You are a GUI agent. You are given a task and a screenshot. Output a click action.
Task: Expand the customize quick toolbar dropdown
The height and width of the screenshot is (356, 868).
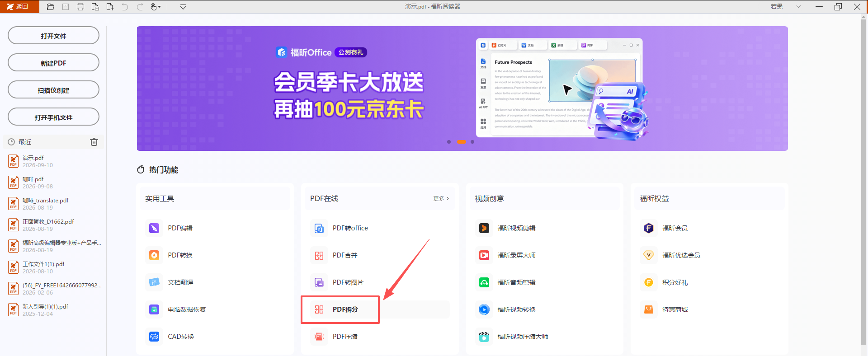pos(183,7)
